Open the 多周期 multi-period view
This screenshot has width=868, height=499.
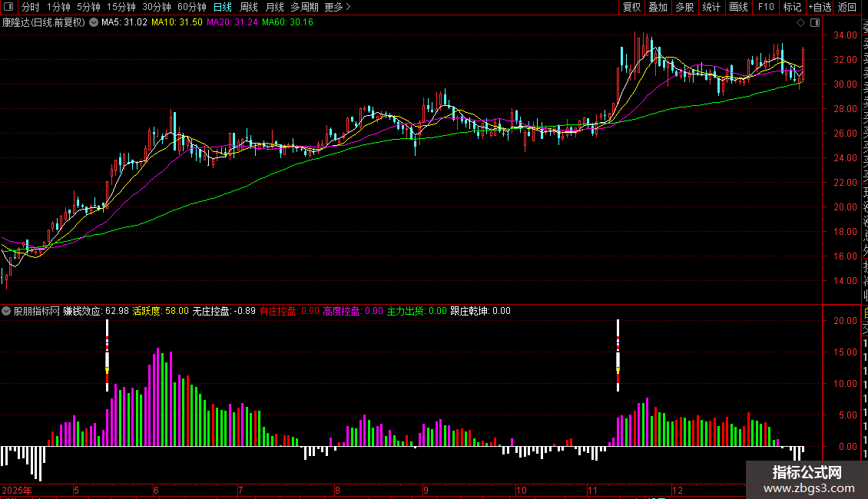[304, 7]
